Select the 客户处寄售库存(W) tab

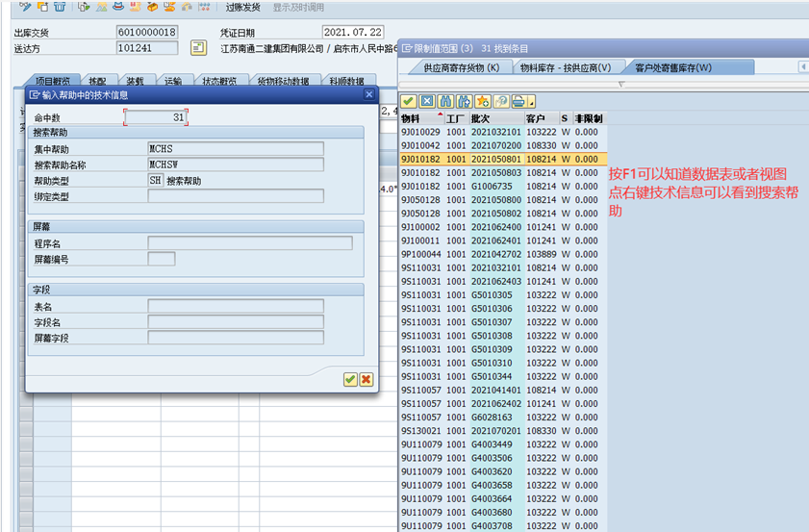pyautogui.click(x=673, y=67)
